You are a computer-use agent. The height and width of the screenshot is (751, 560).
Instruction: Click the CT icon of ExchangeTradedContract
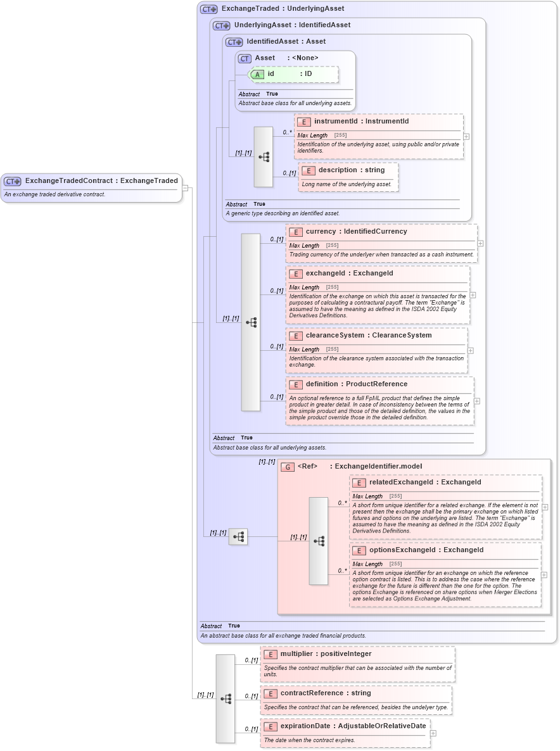click(13, 182)
